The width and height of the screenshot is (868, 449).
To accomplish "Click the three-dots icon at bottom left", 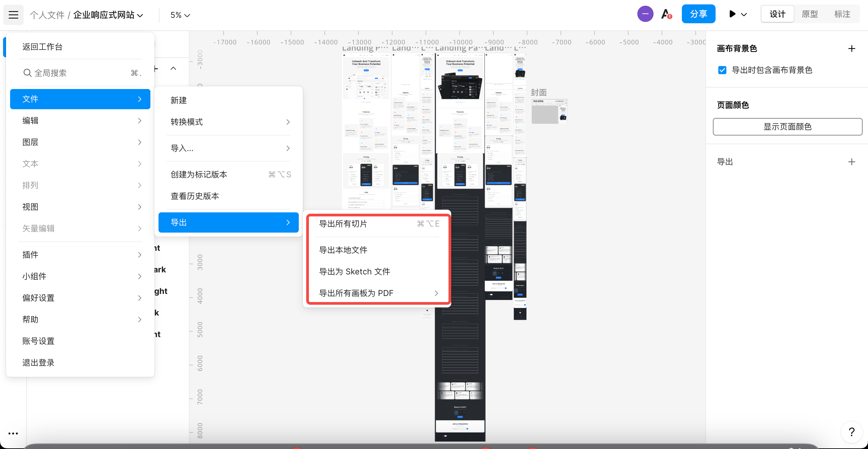I will [x=13, y=433].
